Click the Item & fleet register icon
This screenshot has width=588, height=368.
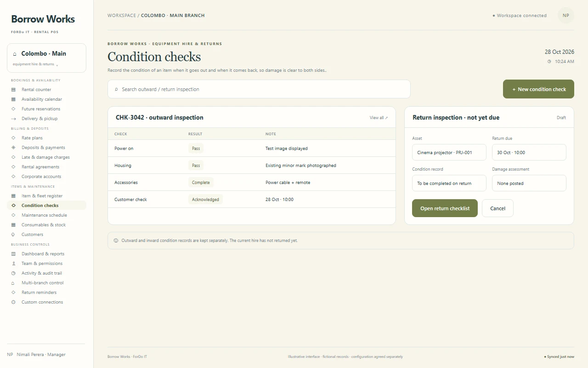[x=13, y=196]
